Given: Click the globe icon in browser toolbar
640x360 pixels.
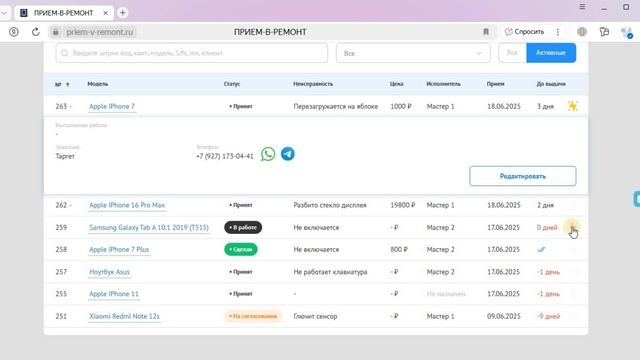Looking at the screenshot, I should click(x=582, y=32).
